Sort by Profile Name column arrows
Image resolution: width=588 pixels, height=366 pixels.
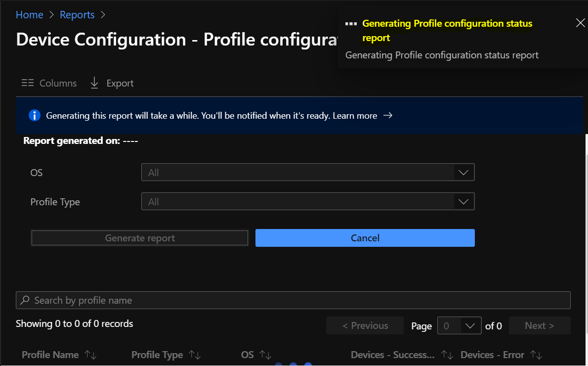90,355
